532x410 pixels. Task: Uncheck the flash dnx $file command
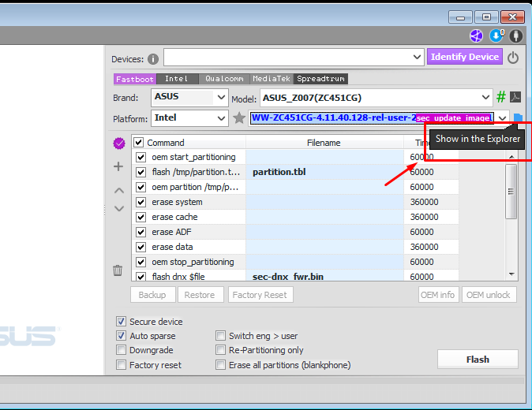(140, 277)
